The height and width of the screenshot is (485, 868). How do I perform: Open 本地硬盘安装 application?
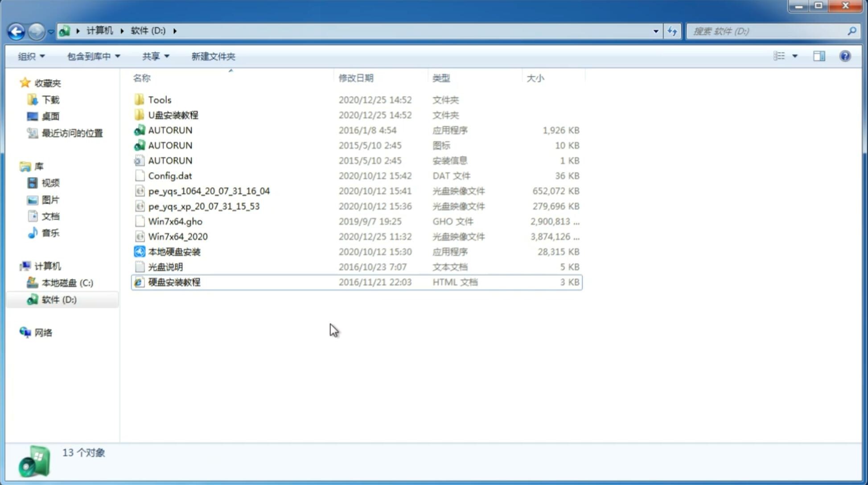[x=174, y=251]
